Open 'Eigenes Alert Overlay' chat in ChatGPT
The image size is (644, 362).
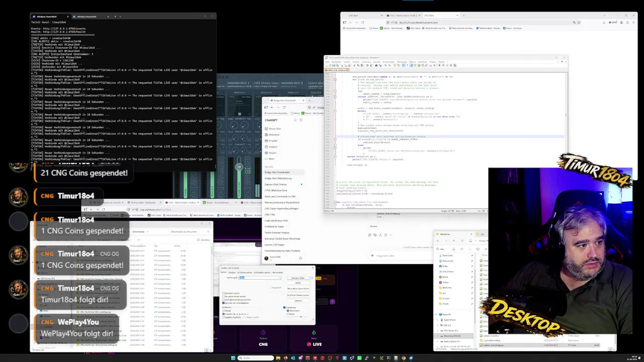pyautogui.click(x=276, y=185)
